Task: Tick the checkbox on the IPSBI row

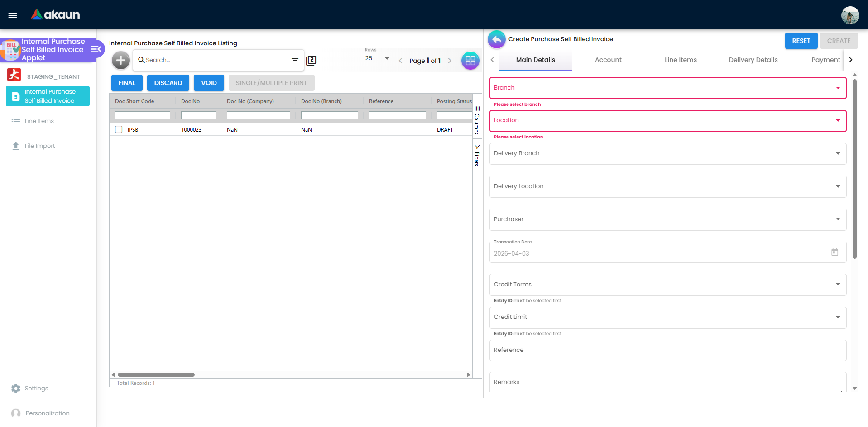Action: pyautogui.click(x=119, y=129)
